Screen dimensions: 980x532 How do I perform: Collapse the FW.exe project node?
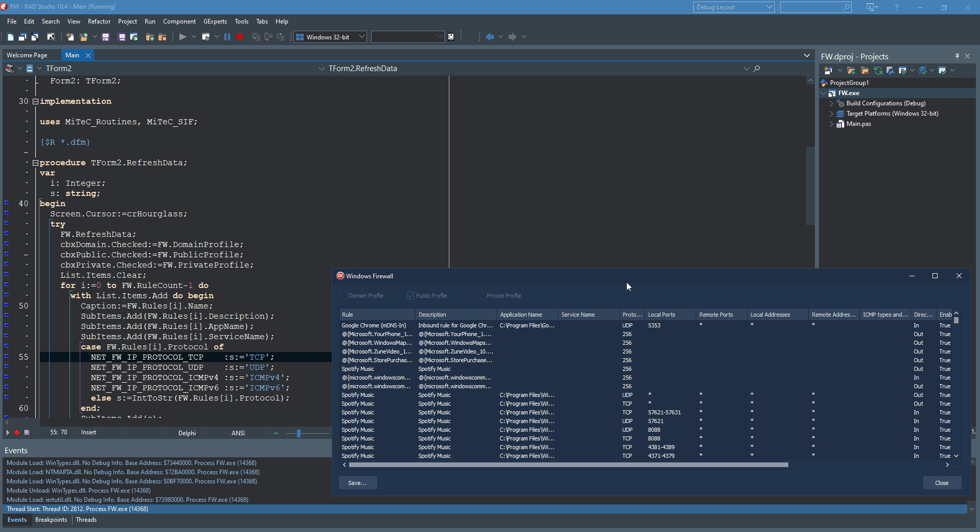click(824, 93)
